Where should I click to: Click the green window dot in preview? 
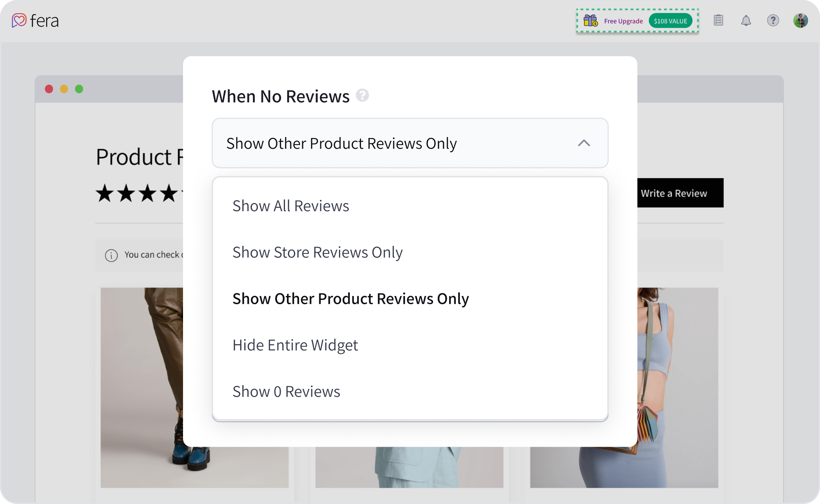click(79, 89)
